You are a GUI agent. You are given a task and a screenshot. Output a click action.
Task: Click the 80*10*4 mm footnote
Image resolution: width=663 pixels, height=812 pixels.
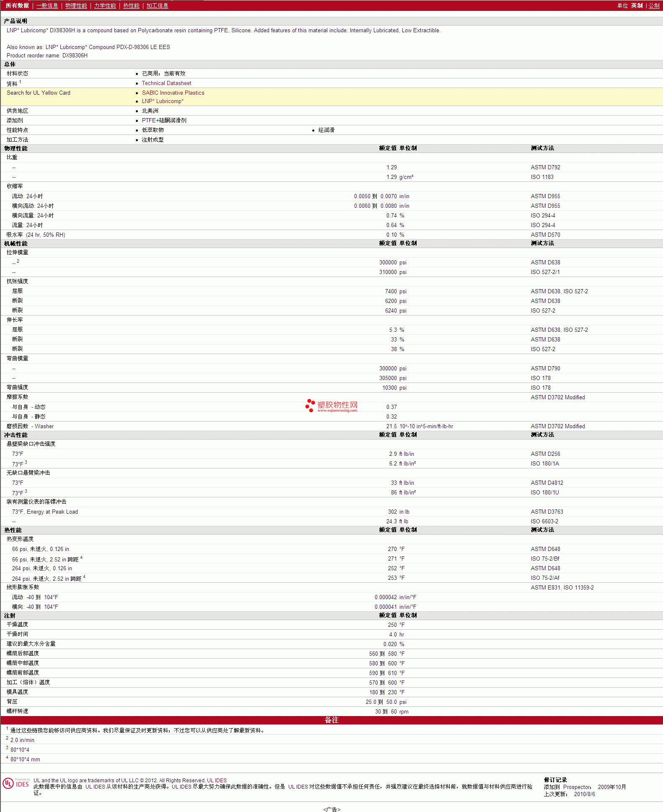25,760
